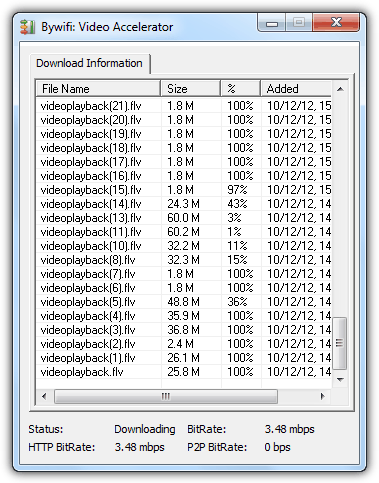The width and height of the screenshot is (379, 483).
Task: Select videoplayback(17).flv row
Action: (x=184, y=162)
